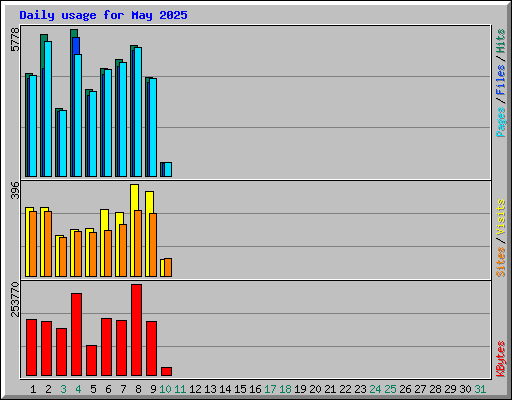Click the cyan pages bar for day 2
This screenshot has height=400, width=512.
point(48,109)
